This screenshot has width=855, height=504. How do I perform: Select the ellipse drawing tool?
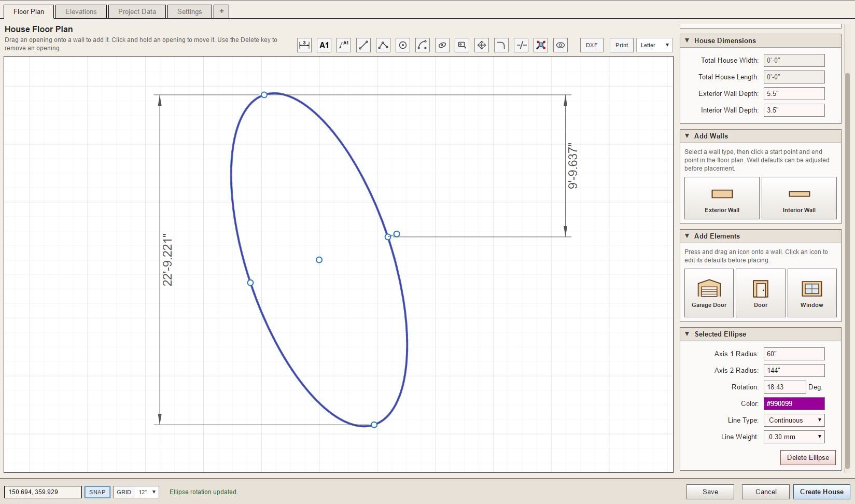(x=442, y=45)
